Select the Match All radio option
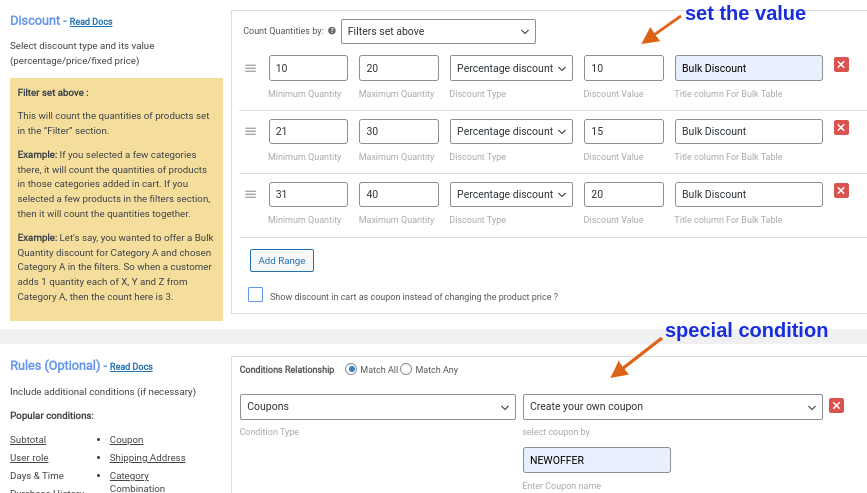867x493 pixels. tap(351, 370)
